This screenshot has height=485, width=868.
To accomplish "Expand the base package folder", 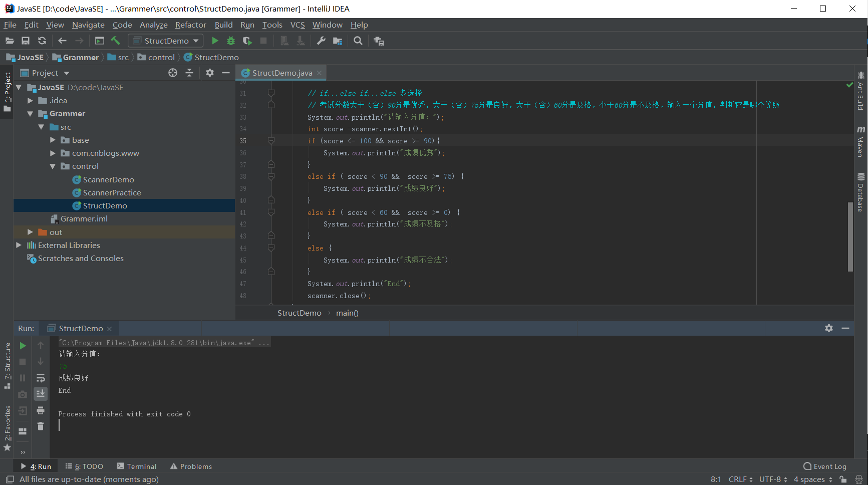I will [53, 140].
